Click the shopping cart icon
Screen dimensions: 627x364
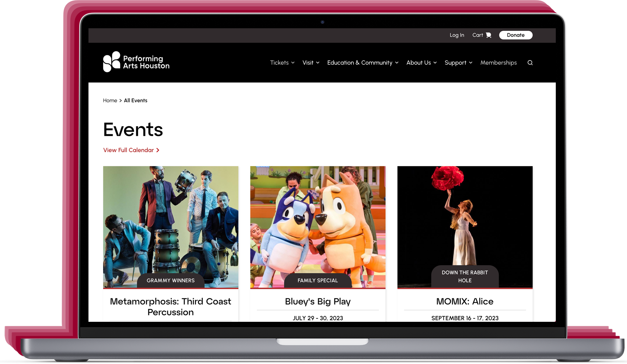tap(489, 35)
